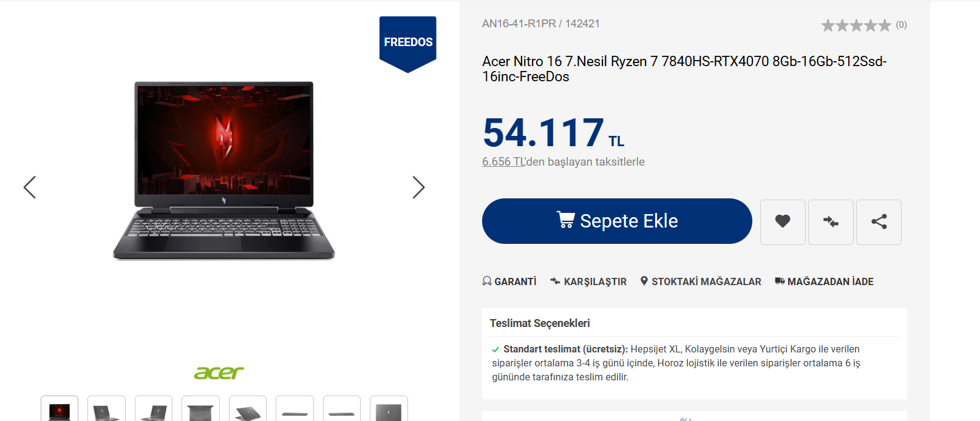Viewport: 980px width, 421px height.
Task: Open the share icon button
Action: [x=879, y=222]
